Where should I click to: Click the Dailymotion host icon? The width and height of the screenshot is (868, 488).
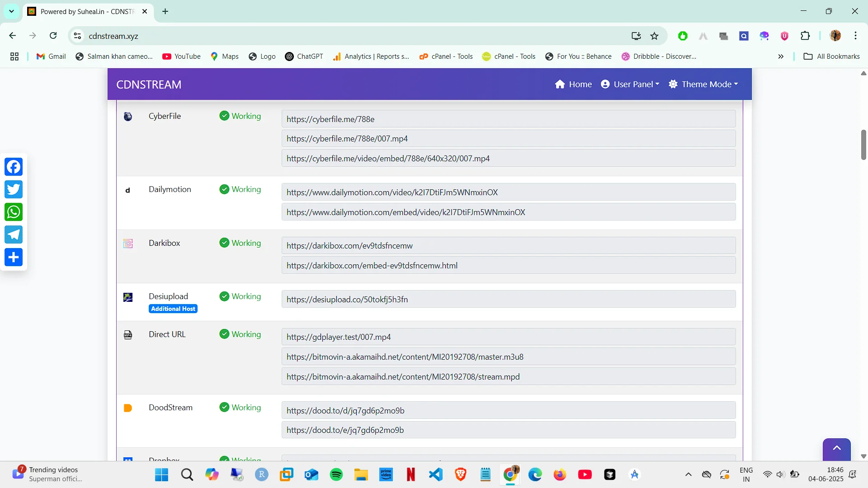pos(128,190)
